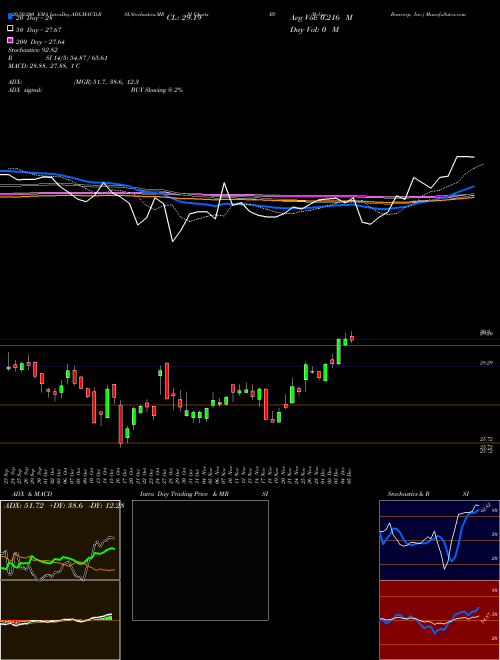Click the empty intraday trading price chart box

[200, 560]
